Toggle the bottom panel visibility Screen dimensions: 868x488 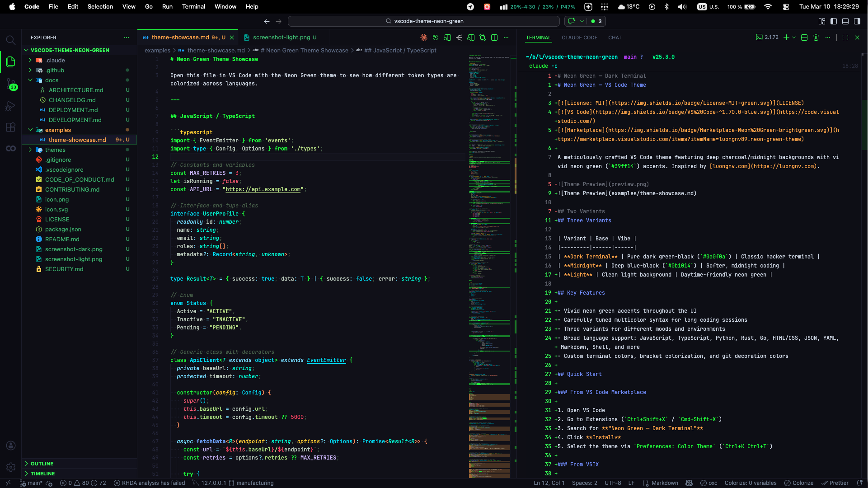(x=845, y=21)
